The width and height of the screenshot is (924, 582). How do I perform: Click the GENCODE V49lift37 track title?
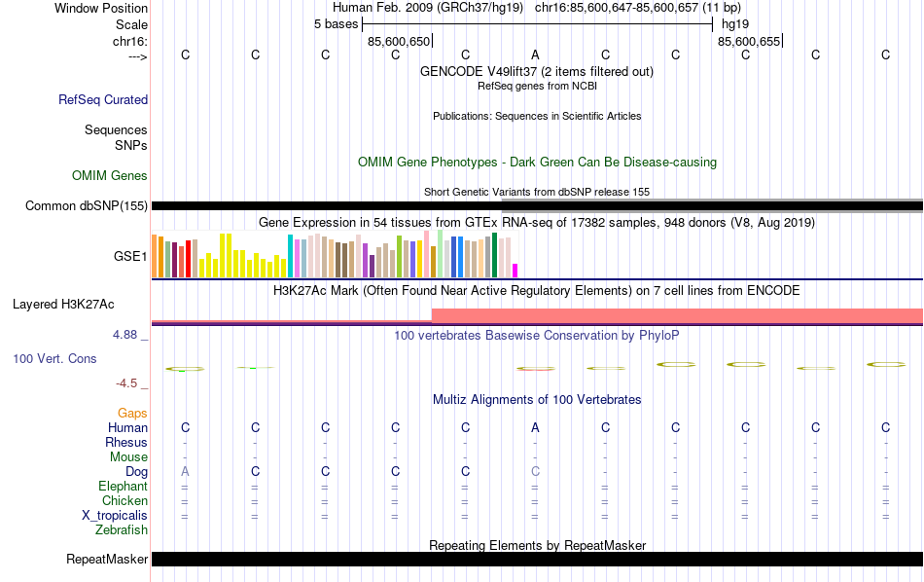point(537,71)
